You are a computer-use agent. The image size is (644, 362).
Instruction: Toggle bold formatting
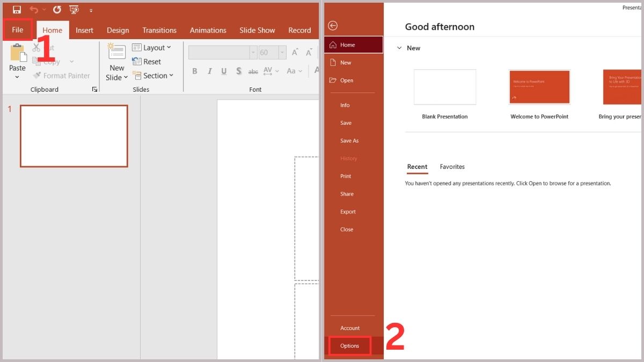click(x=194, y=70)
